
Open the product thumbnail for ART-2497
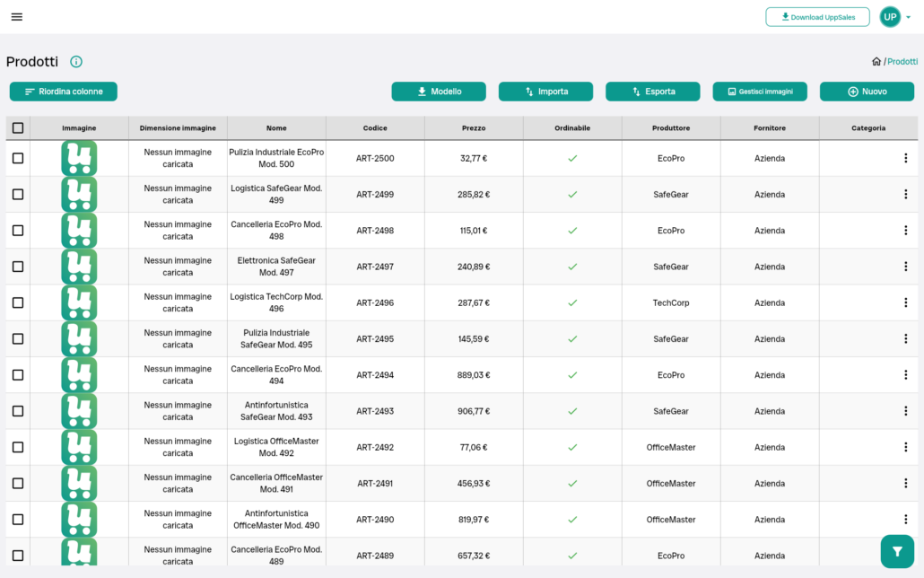click(79, 266)
